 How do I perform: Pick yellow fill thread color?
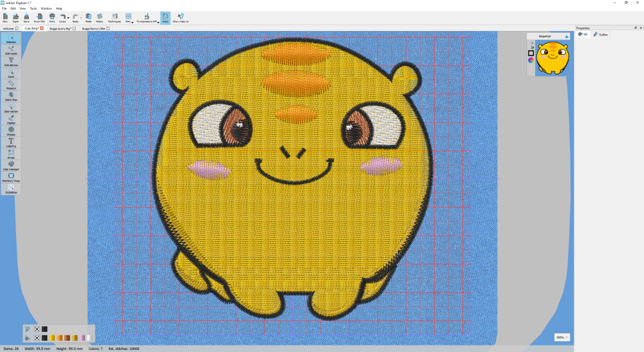(x=52, y=338)
